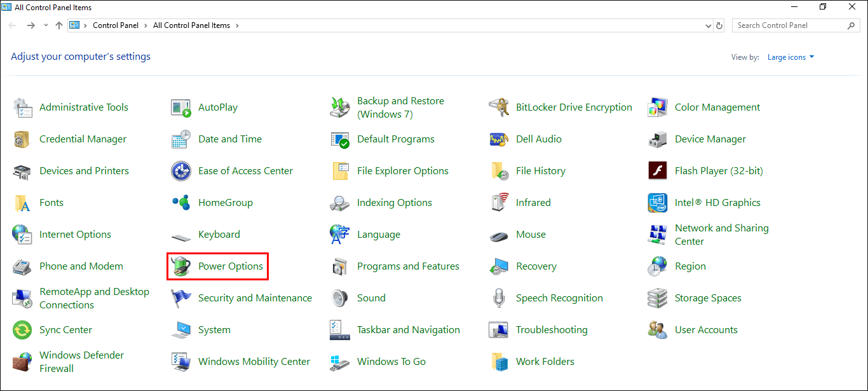This screenshot has width=868, height=391.
Task: Open the AutoPlay icon
Action: point(181,107)
